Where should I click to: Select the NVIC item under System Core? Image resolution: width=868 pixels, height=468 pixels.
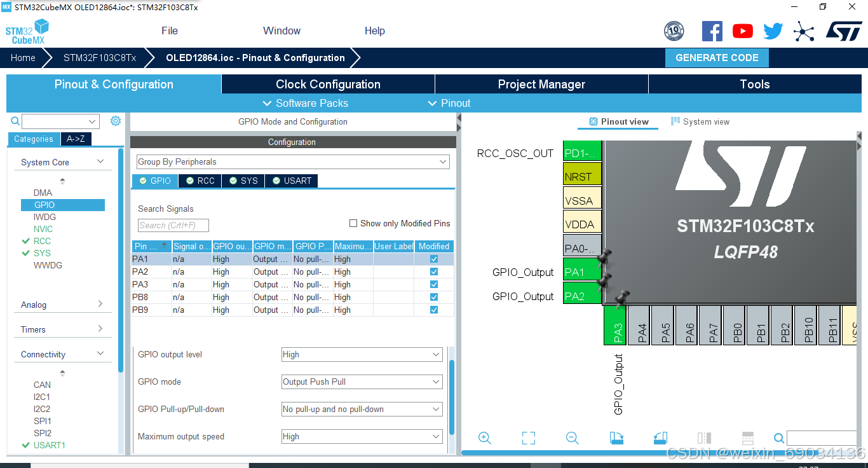(x=43, y=229)
